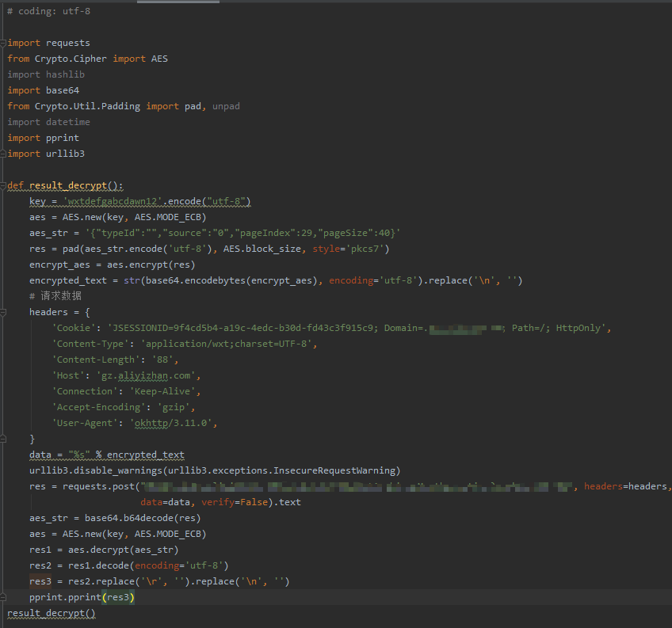Image resolution: width=672 pixels, height=628 pixels.
Task: Click fold end marker beside pprint.pprint line
Action: click(3, 597)
